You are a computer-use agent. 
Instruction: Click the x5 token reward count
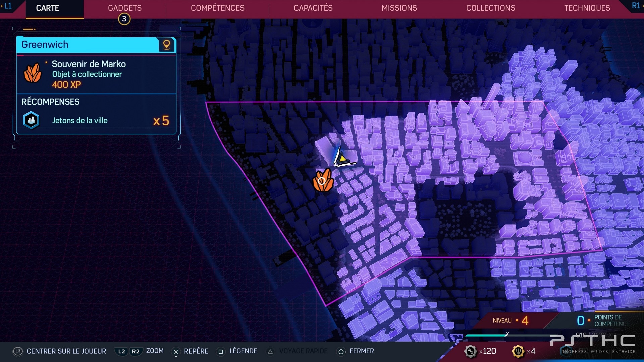pyautogui.click(x=161, y=121)
